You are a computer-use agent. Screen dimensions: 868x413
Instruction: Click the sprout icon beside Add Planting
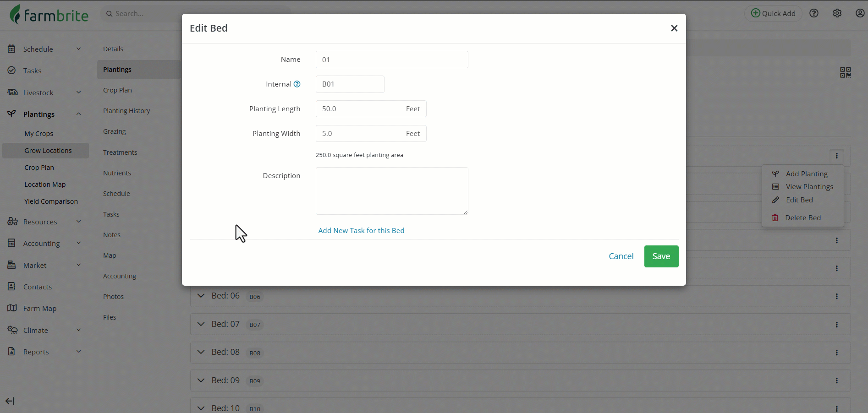click(775, 174)
